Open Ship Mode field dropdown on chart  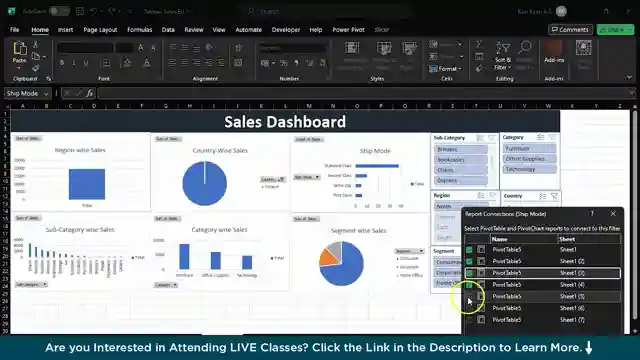pyautogui.click(x=307, y=177)
